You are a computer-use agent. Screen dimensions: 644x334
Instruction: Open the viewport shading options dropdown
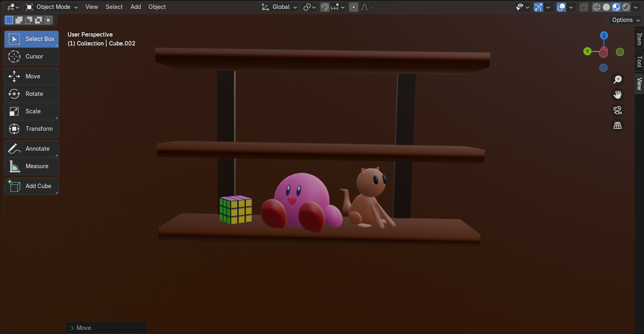point(636,7)
